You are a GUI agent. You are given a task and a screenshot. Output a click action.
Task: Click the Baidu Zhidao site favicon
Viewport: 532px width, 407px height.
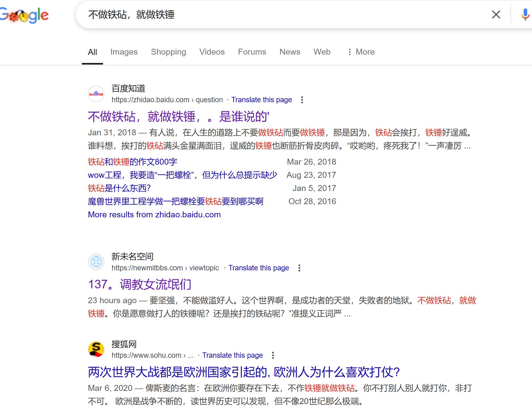tap(96, 94)
